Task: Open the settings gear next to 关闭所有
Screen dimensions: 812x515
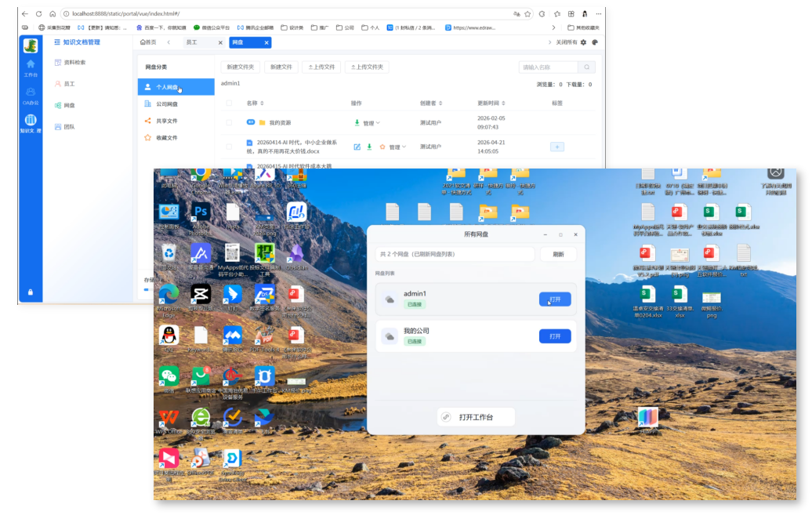Action: 583,42
